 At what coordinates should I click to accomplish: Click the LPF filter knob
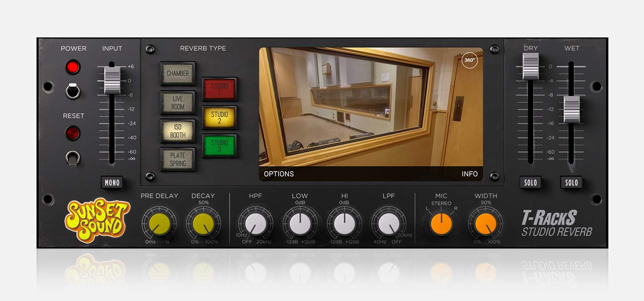[x=389, y=224]
